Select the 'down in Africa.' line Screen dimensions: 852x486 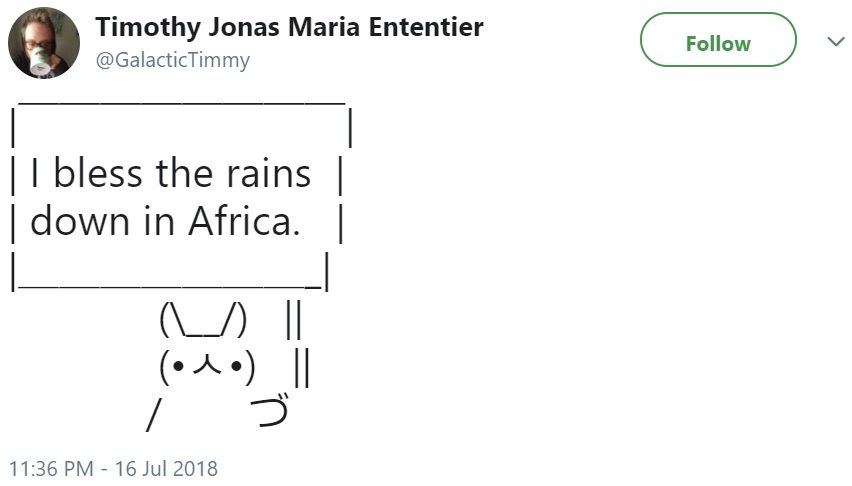[x=165, y=221]
